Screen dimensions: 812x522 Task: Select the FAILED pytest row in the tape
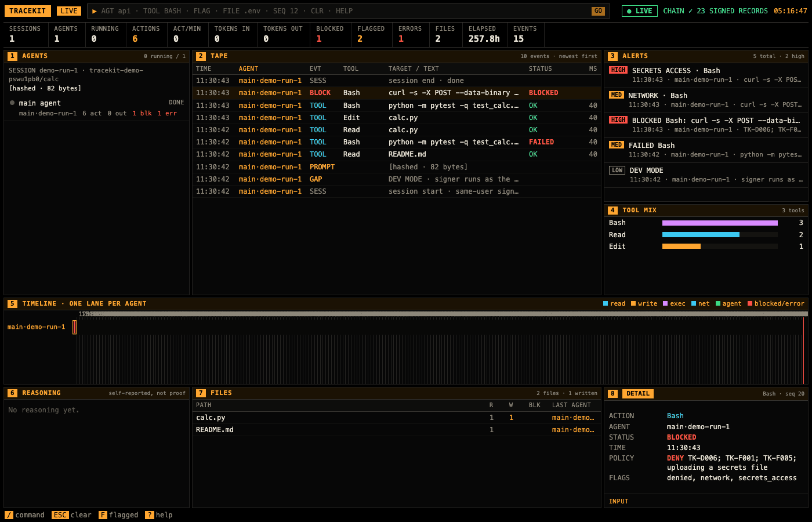click(397, 142)
